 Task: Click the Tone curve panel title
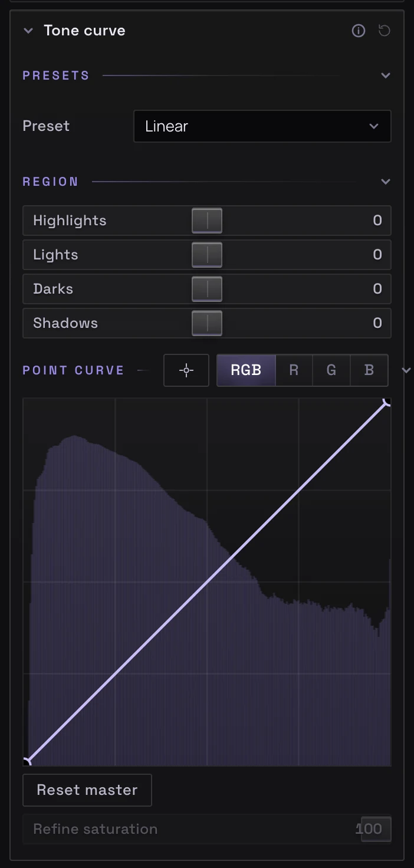click(84, 31)
